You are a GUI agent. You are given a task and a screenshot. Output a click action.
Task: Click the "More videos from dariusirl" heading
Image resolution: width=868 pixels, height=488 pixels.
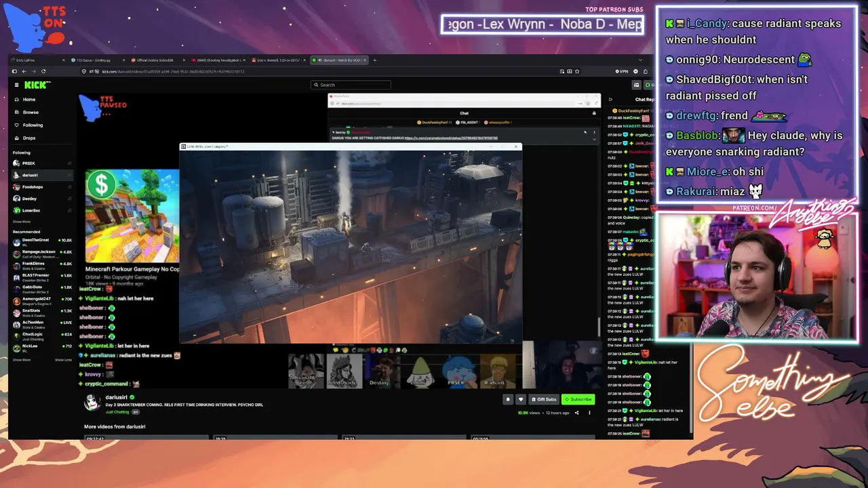click(x=115, y=427)
